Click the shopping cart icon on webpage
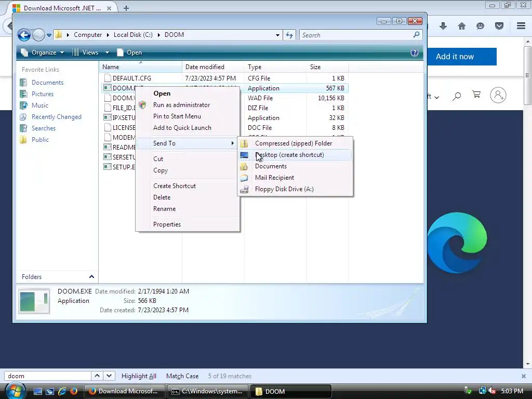 pyautogui.click(x=476, y=95)
